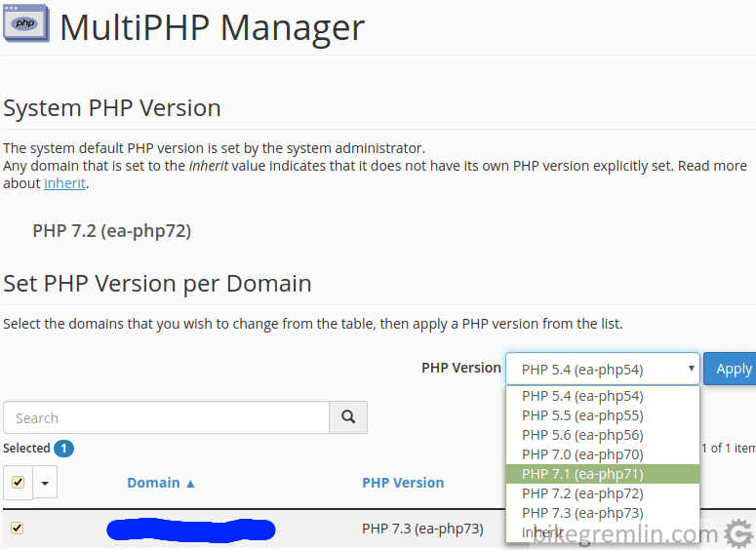Screen dimensions: 756x550
Task: Select highlighted PHP 7.1 (ea-php71) option
Action: [602, 474]
